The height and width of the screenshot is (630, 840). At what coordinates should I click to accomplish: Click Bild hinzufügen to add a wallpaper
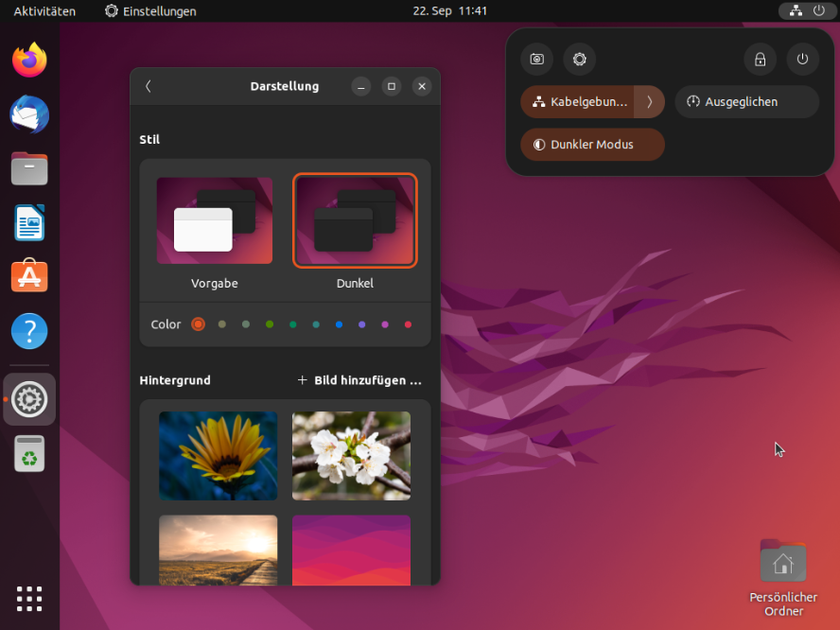(x=359, y=379)
